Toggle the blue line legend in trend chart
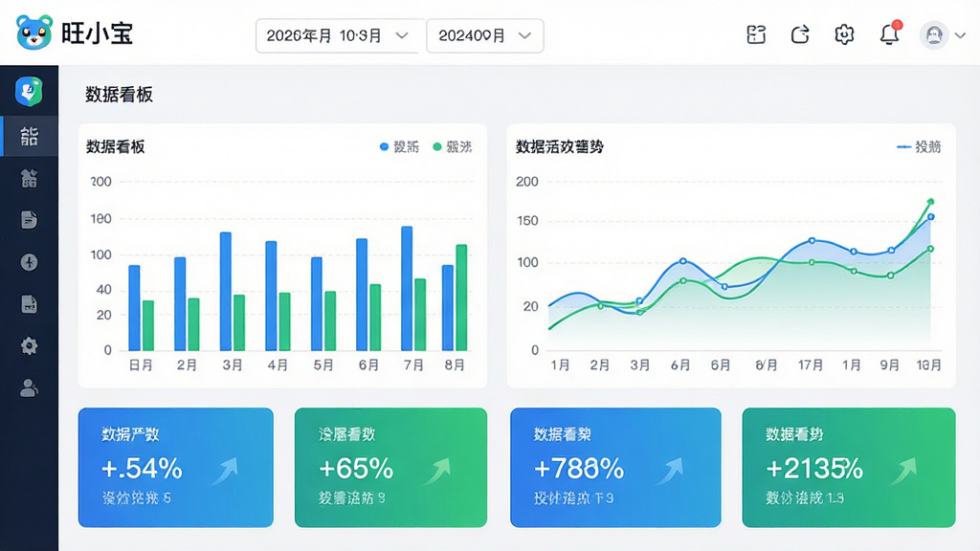Viewport: 980px width, 551px height. tap(919, 146)
